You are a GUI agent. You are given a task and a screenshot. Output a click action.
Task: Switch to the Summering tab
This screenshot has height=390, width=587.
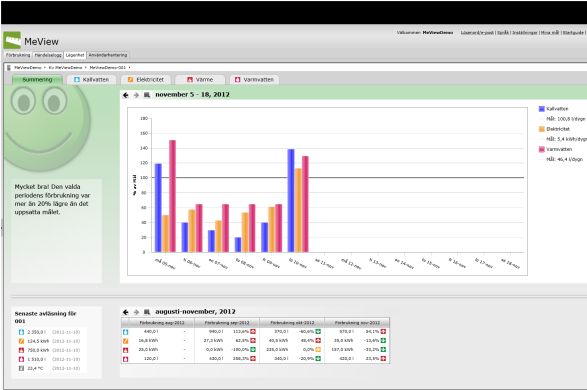pos(37,80)
